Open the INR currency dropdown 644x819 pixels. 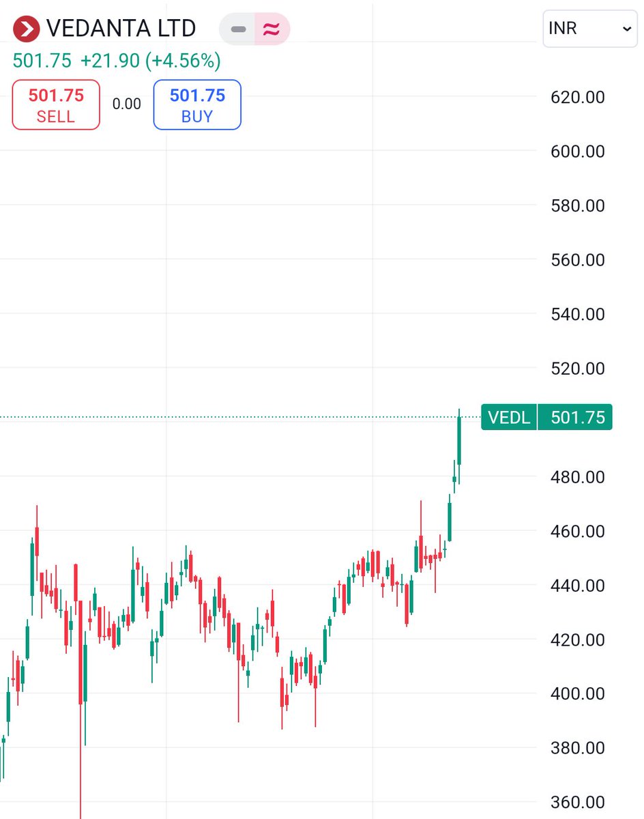(x=590, y=29)
